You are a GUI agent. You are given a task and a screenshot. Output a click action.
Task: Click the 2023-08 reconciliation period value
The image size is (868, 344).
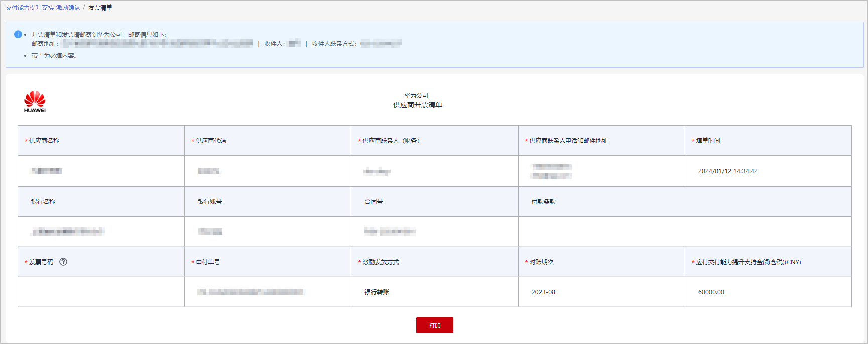pos(543,292)
